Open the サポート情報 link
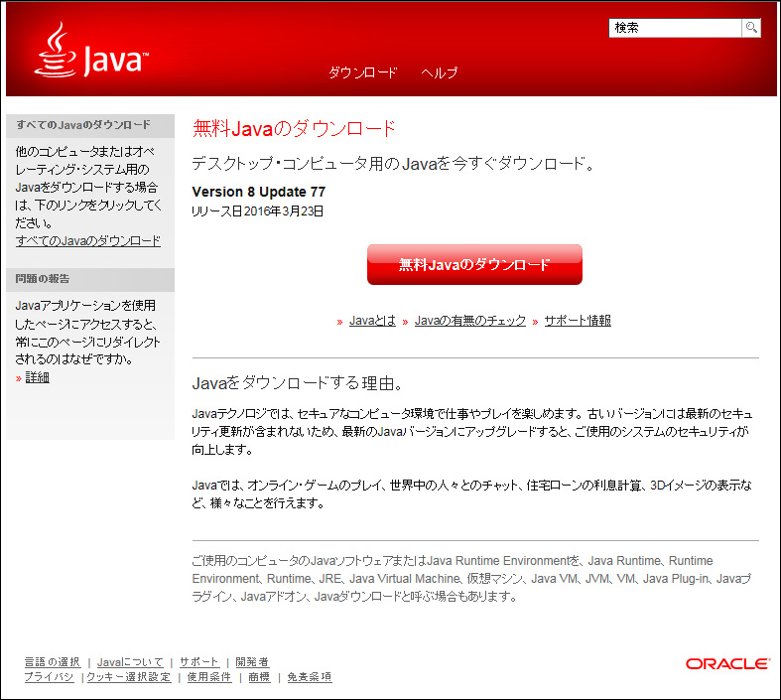781x700 pixels. pos(578,321)
